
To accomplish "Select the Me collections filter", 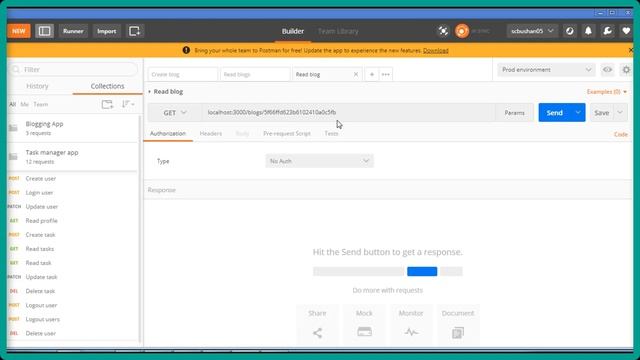I will tap(24, 104).
